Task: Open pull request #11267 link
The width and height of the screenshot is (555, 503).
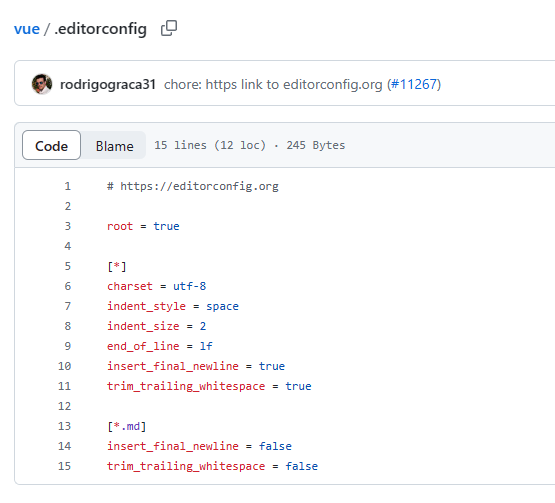Action: (413, 84)
